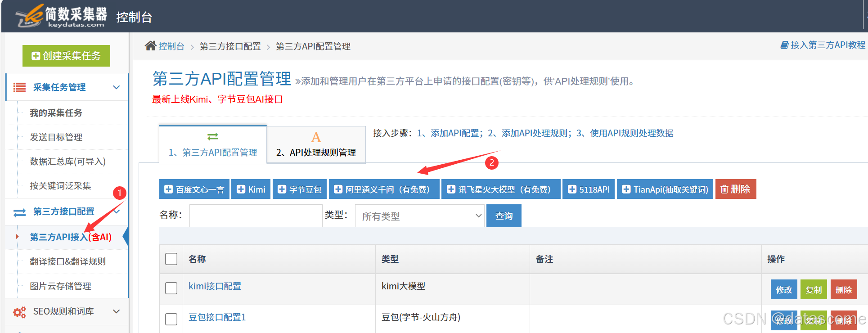This screenshot has height=333, width=868.
Task: Click the swap arrows icon beside 第三方接口配置
Action: click(20, 212)
